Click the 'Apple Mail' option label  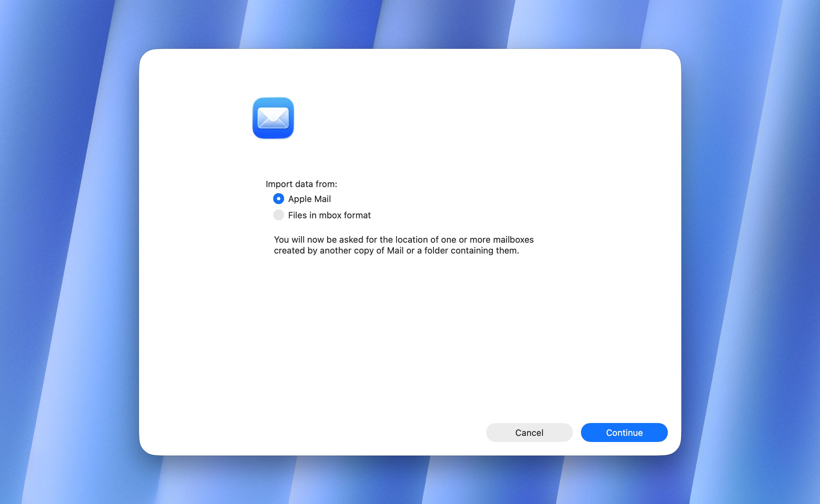pos(309,199)
